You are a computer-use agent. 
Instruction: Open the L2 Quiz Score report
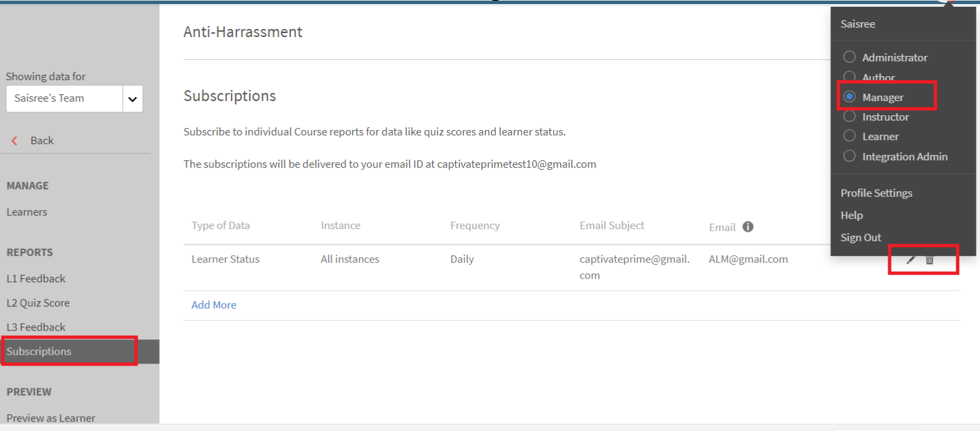click(x=38, y=303)
